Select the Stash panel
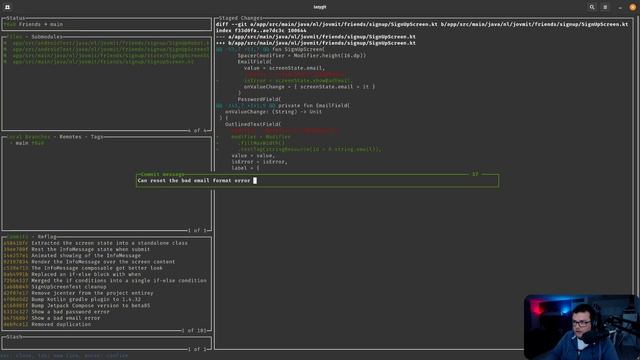This screenshot has width=640, height=360. point(107,343)
